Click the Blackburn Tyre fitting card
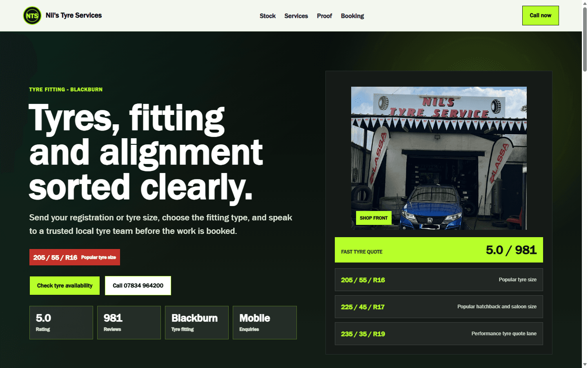This screenshot has height=368, width=588. click(197, 323)
